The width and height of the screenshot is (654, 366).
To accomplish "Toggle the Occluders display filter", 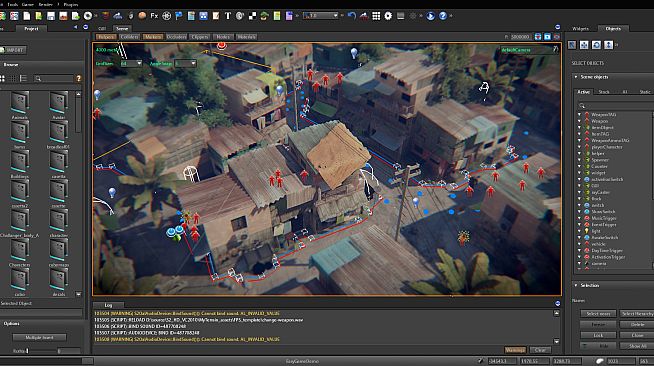I will 176,37.
